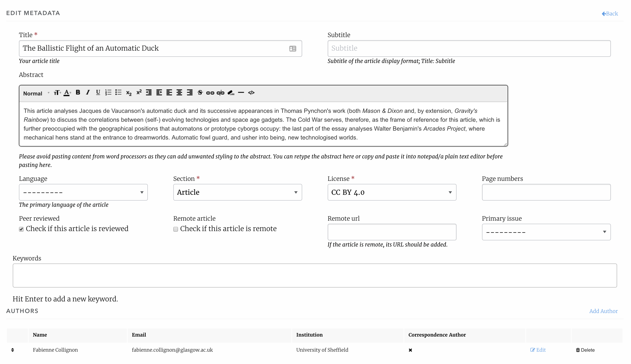Click into the abstract text area
Screen dimensions: 631x364
[x=263, y=124]
